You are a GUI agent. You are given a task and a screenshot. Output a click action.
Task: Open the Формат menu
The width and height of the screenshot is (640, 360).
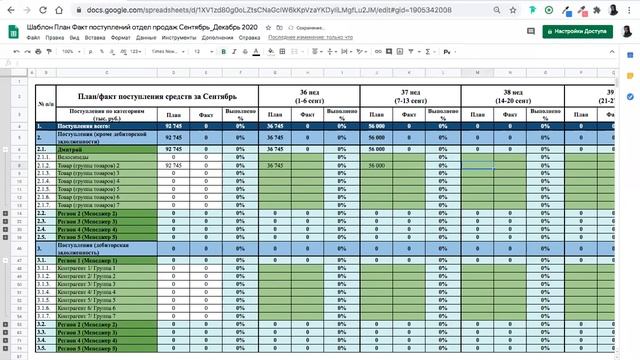[x=120, y=38]
